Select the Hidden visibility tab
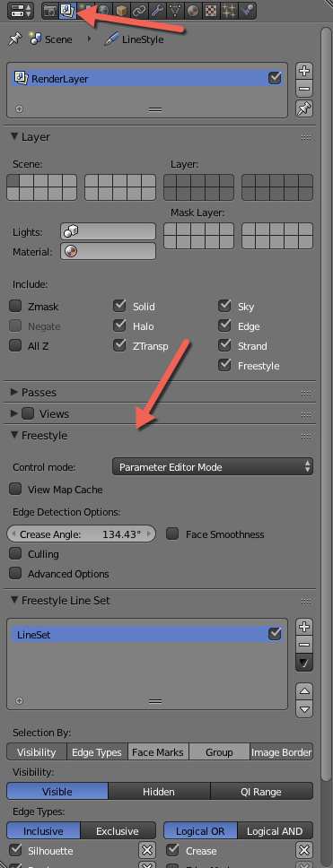The height and width of the screenshot is (868, 333). point(159,792)
